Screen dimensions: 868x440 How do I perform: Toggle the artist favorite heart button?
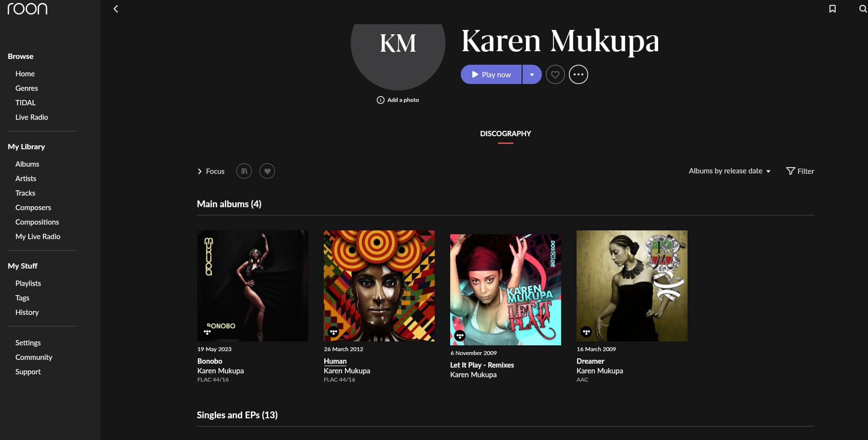click(x=555, y=74)
